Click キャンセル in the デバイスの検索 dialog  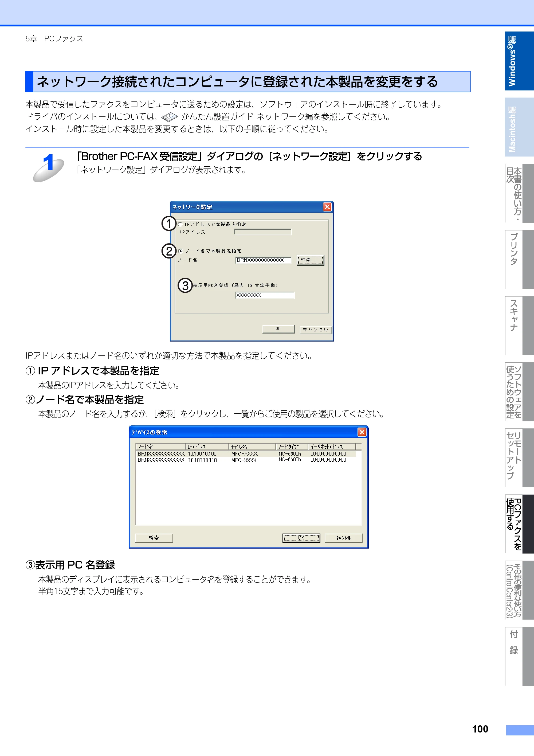[343, 538]
